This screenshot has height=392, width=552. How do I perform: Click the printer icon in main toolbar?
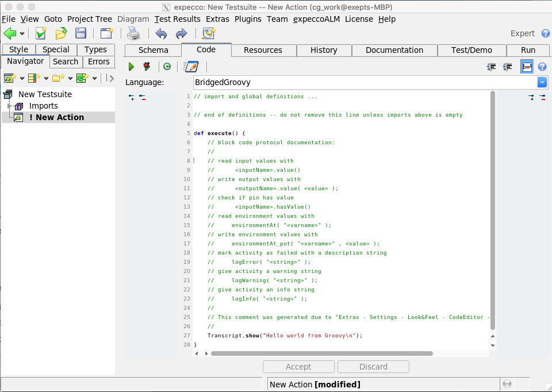click(133, 33)
